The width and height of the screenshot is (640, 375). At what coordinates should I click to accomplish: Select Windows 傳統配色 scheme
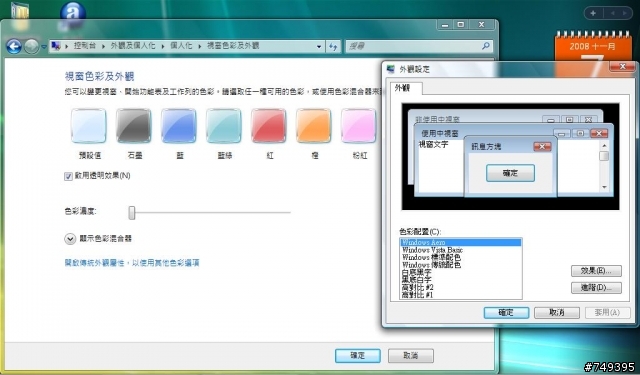pyautogui.click(x=460, y=265)
